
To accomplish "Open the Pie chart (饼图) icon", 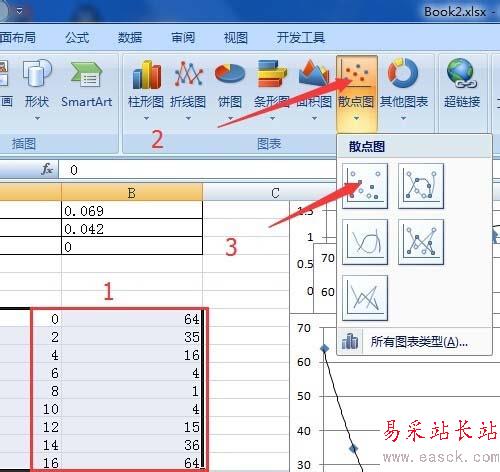I will point(230,74).
